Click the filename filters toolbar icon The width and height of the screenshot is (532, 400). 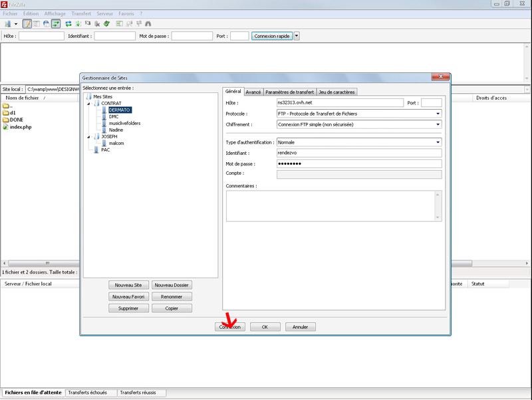coord(129,24)
